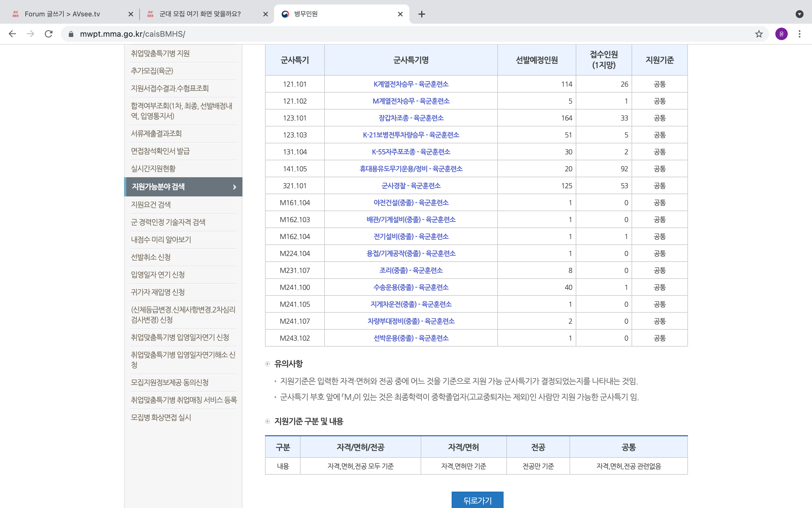Viewport: 812px width, 508px height.
Task: Open 배관/기계설비(중졸) link
Action: (x=411, y=220)
